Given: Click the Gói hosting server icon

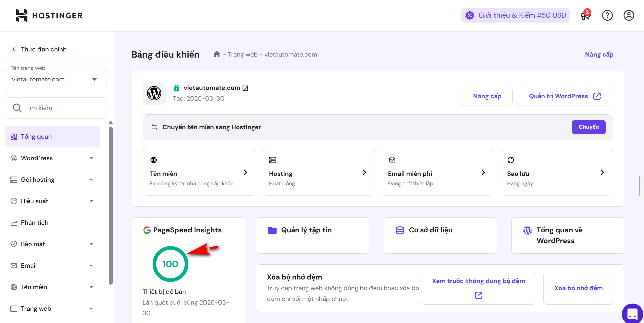Looking at the screenshot, I should pos(14,180).
